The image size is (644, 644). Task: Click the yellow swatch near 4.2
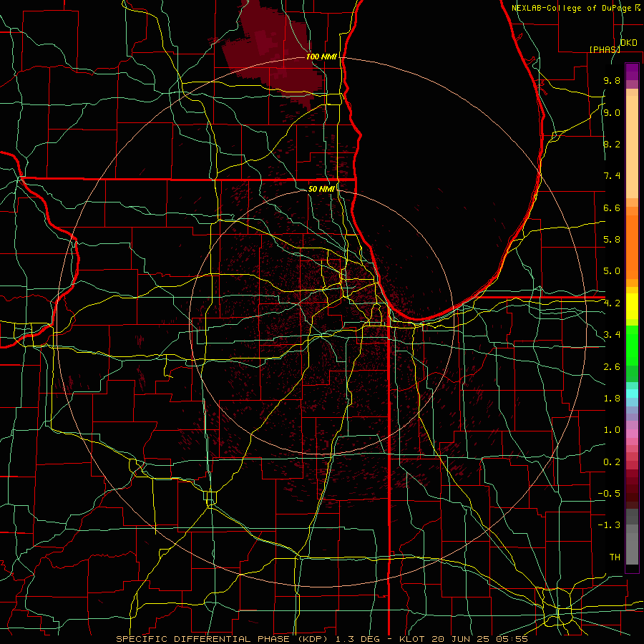[x=632, y=306]
